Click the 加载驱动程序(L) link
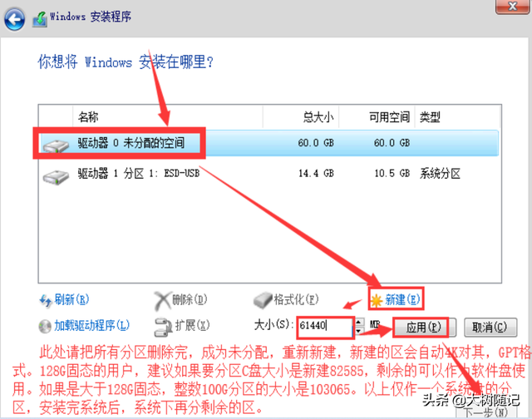The height and width of the screenshot is (419, 532). [92, 325]
